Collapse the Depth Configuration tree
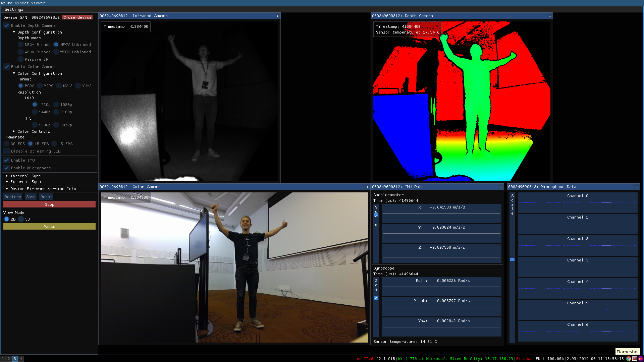The image size is (644, 362). [14, 32]
